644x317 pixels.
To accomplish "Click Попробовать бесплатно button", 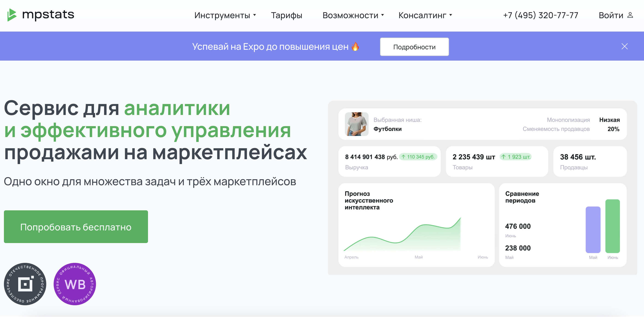I will tap(76, 227).
